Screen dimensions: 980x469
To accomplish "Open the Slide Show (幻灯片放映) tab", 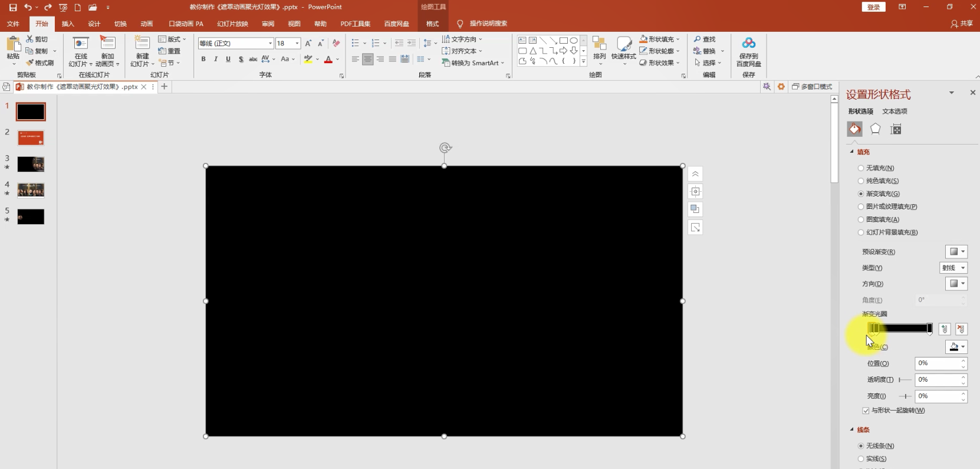I will 232,24.
